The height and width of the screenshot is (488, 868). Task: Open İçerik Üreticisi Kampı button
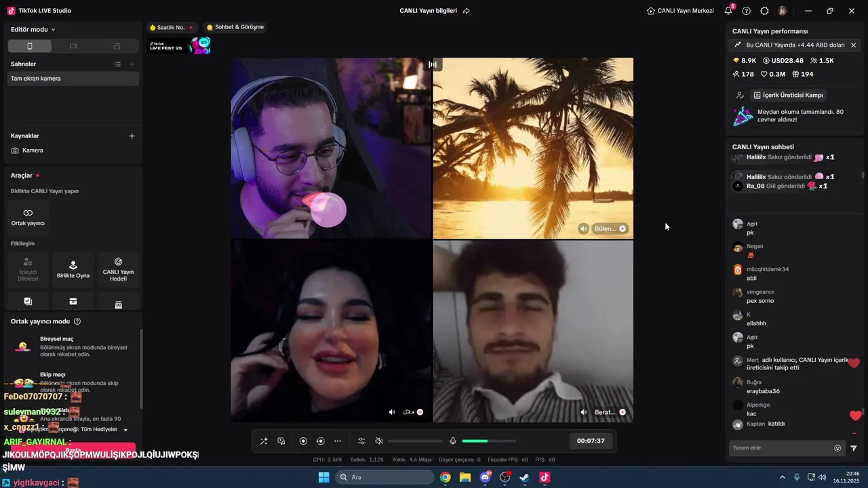(788, 96)
